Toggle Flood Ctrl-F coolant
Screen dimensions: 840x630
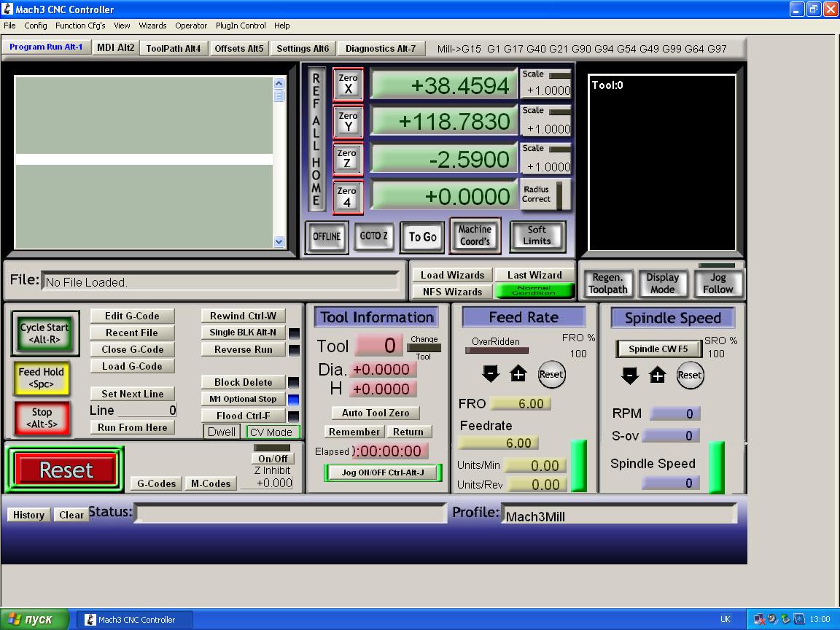click(244, 416)
